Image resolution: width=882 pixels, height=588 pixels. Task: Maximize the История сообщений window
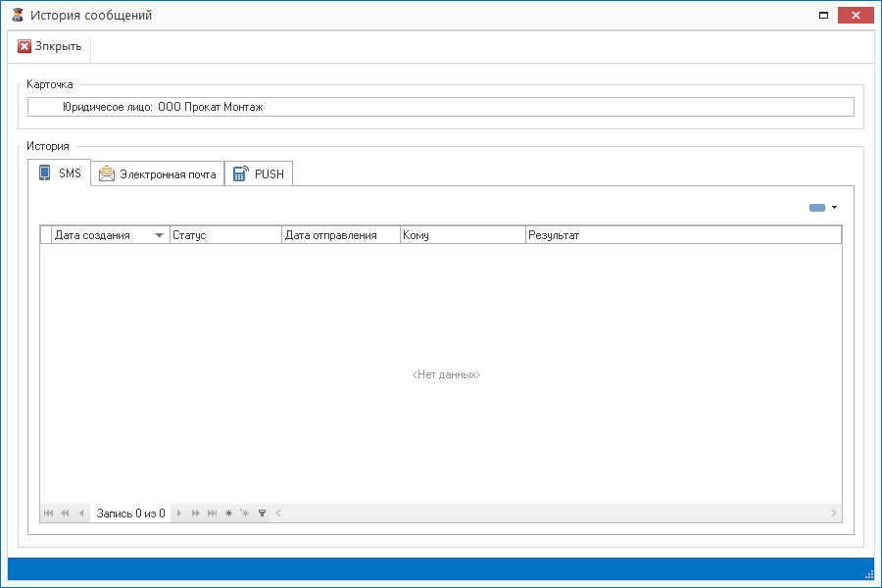coord(823,16)
